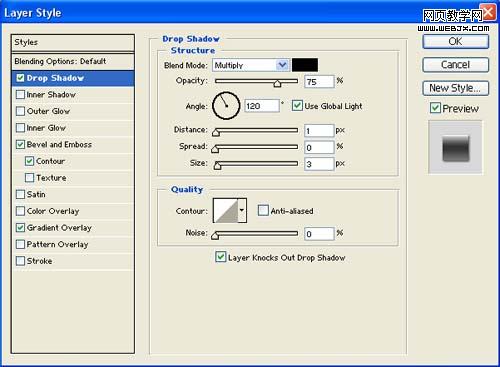The height and width of the screenshot is (367, 500).
Task: Click the Cancel button
Action: click(x=455, y=65)
